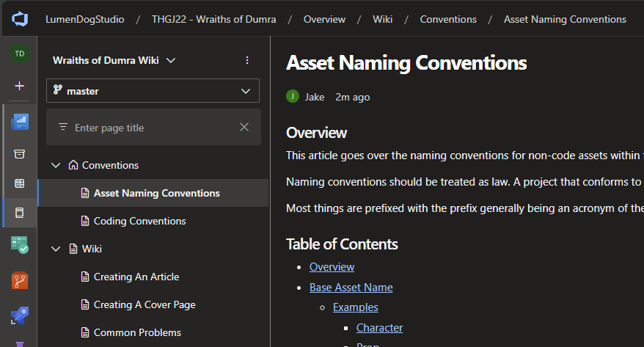Open the Test Plans purple icon
644x347 pixels.
20,344
